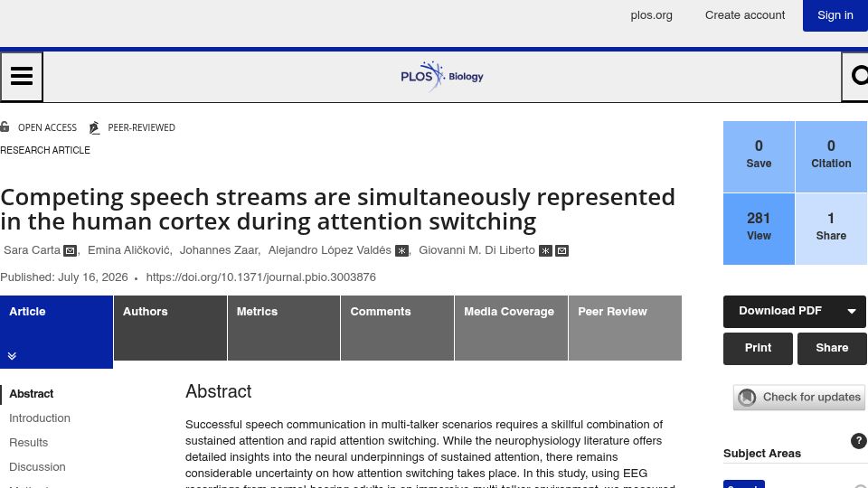Click the Print button
This screenshot has width=868, height=488.
click(x=758, y=348)
